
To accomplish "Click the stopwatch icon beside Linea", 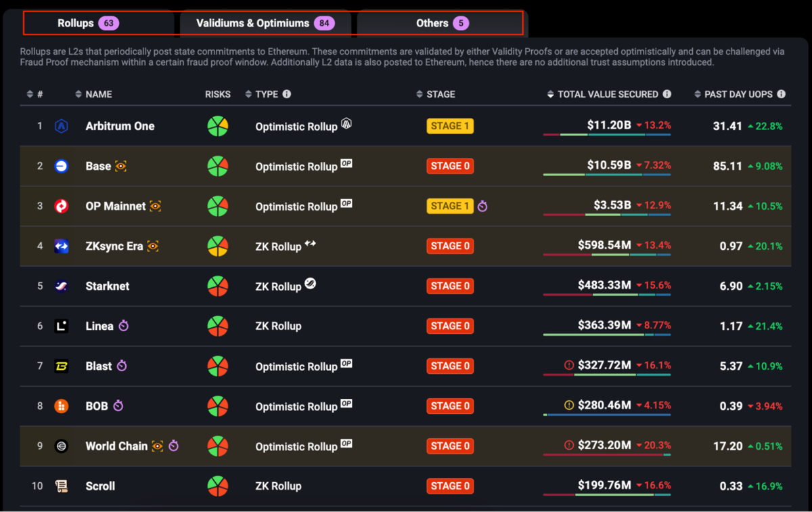I will [123, 326].
